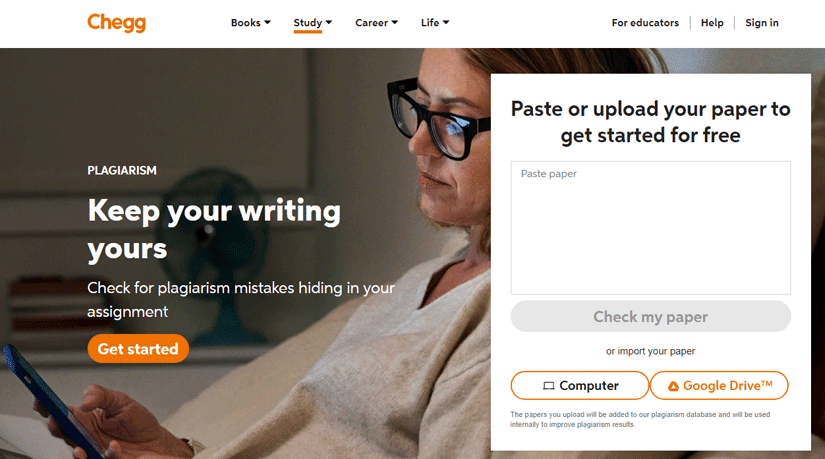The height and width of the screenshot is (459, 825).
Task: Expand the Life navigation menu
Action: (435, 23)
